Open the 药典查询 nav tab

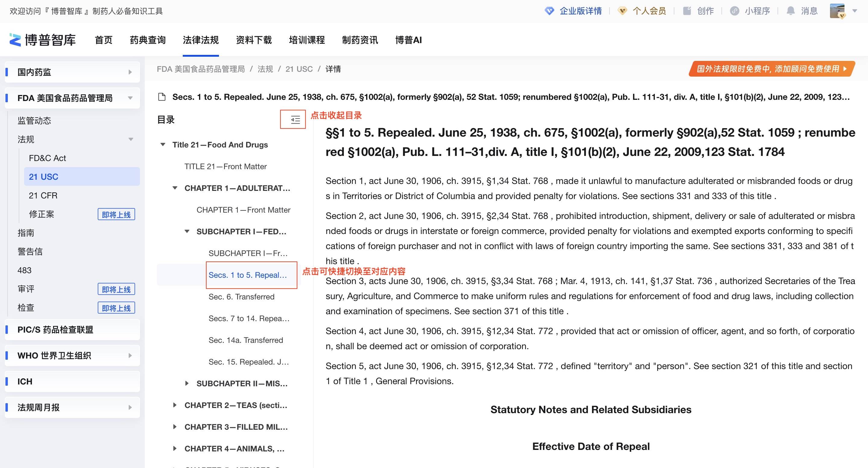click(x=147, y=40)
